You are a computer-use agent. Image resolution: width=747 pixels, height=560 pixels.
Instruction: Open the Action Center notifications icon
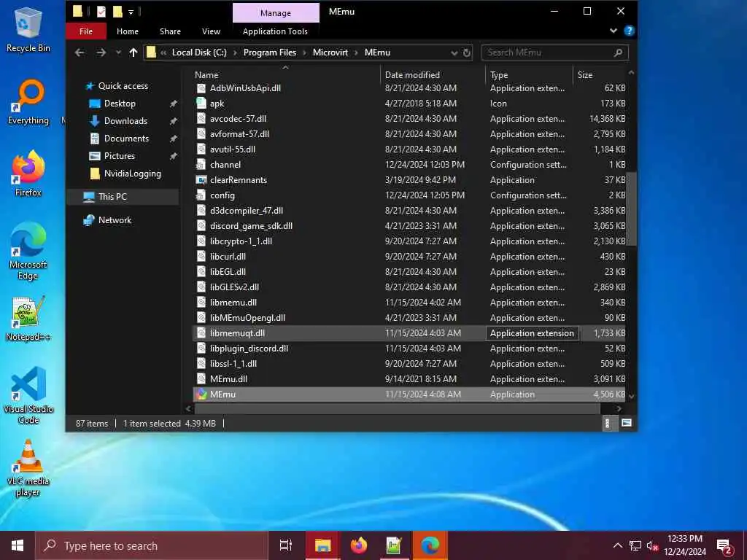click(724, 545)
